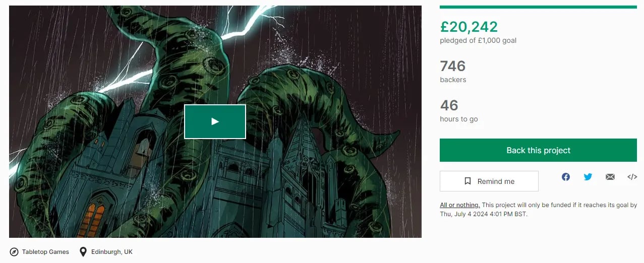This screenshot has height=263, width=644.
Task: Play the project video
Action: (x=215, y=121)
